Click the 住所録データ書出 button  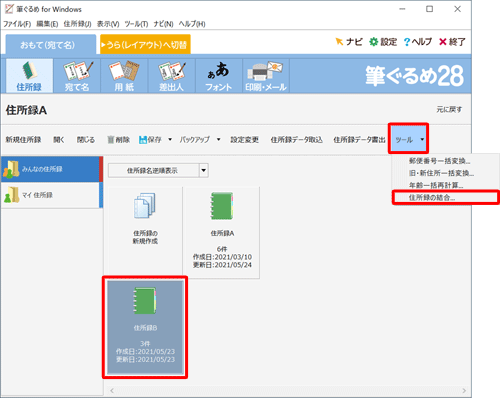(x=359, y=140)
